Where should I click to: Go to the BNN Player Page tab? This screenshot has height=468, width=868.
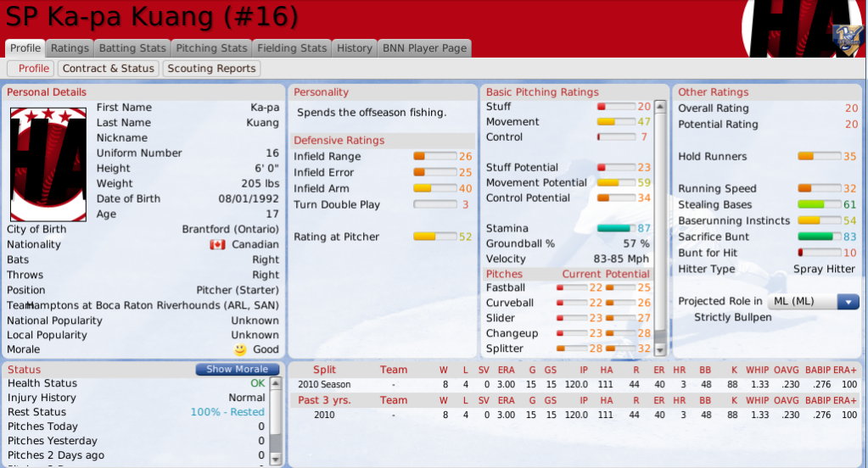(x=423, y=48)
